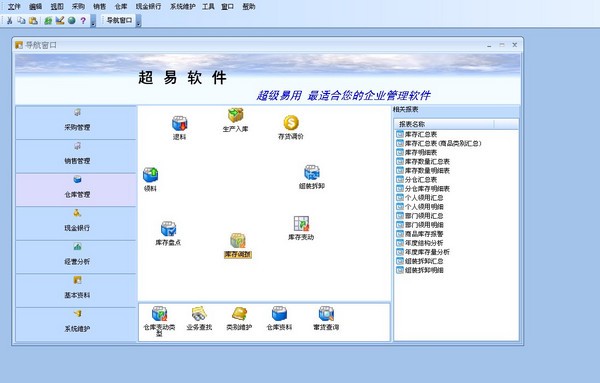Open the 窗口 menu
This screenshot has height=383, width=600.
coord(228,7)
